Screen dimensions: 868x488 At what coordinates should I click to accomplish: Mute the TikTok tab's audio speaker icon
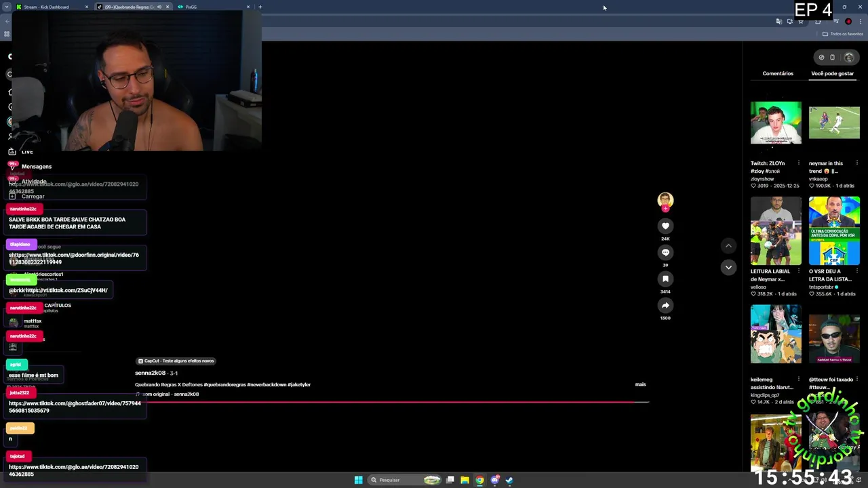tap(159, 7)
